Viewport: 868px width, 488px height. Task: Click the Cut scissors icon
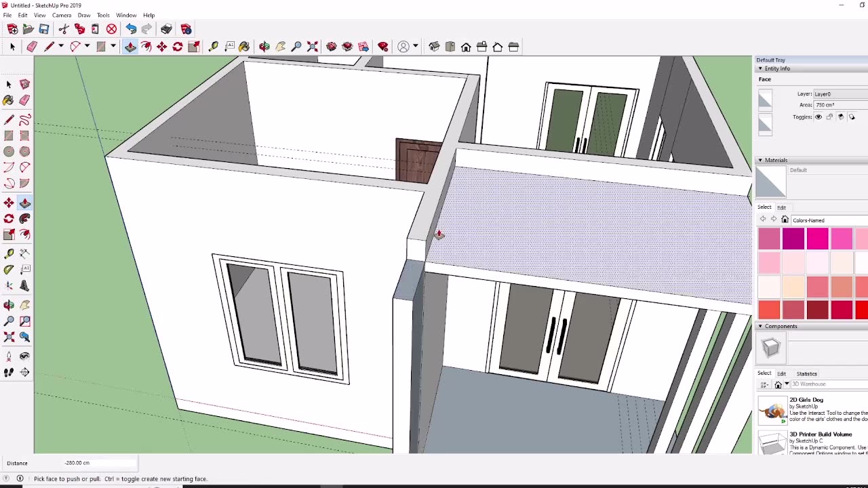64,29
